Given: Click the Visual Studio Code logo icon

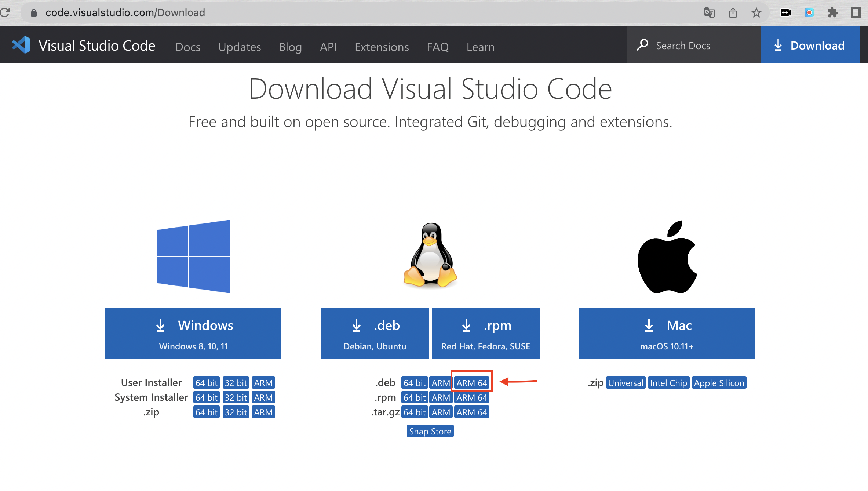Looking at the screenshot, I should click(x=21, y=45).
